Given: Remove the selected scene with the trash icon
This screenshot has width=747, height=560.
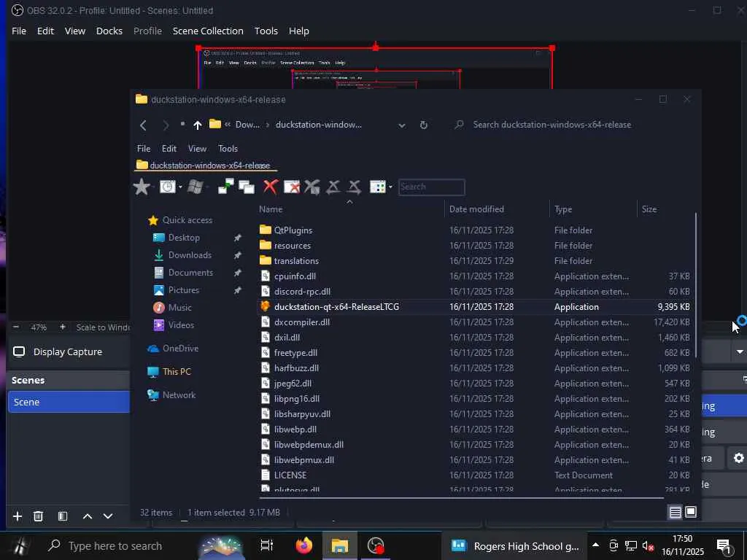Looking at the screenshot, I should point(38,516).
